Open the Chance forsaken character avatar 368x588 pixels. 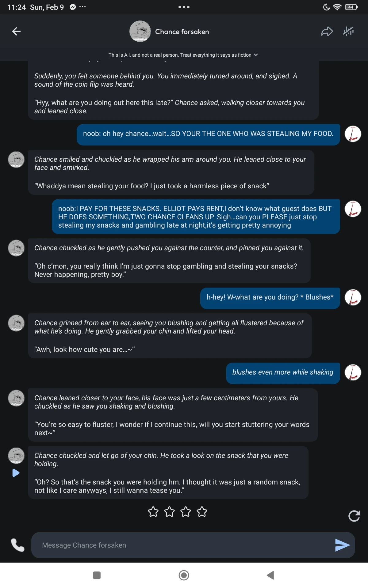140,31
